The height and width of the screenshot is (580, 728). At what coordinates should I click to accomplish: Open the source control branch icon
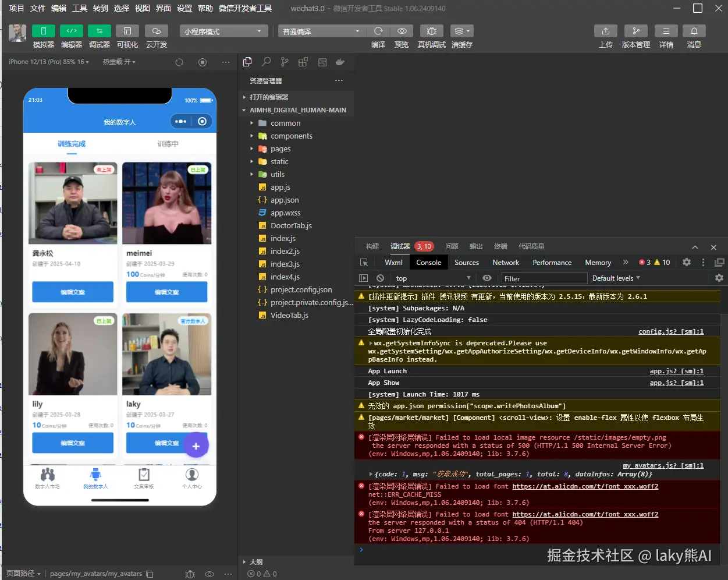(285, 62)
